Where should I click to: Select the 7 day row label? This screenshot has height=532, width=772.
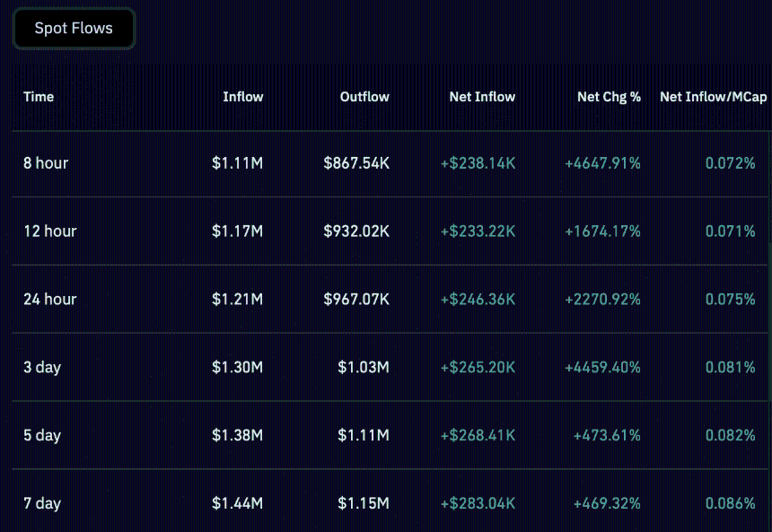pyautogui.click(x=42, y=503)
